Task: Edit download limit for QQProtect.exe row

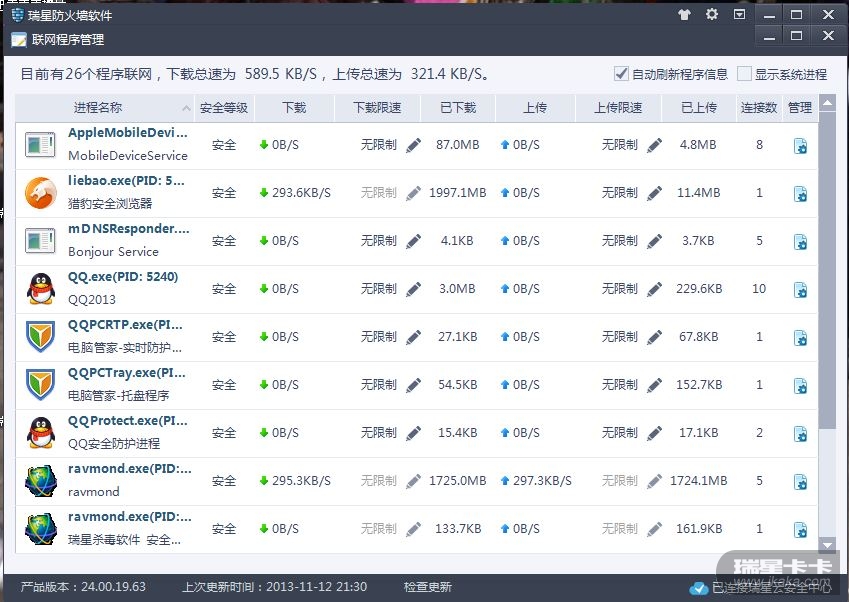Action: (x=413, y=433)
